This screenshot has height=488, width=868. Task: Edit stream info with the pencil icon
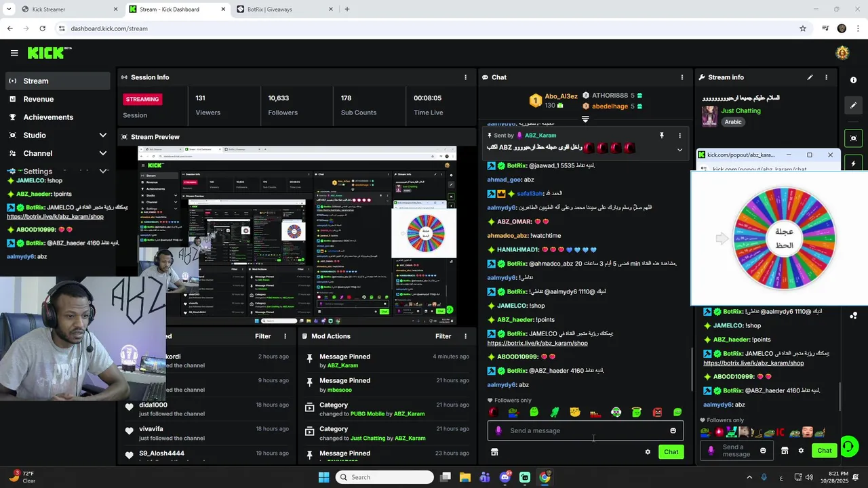coord(810,77)
